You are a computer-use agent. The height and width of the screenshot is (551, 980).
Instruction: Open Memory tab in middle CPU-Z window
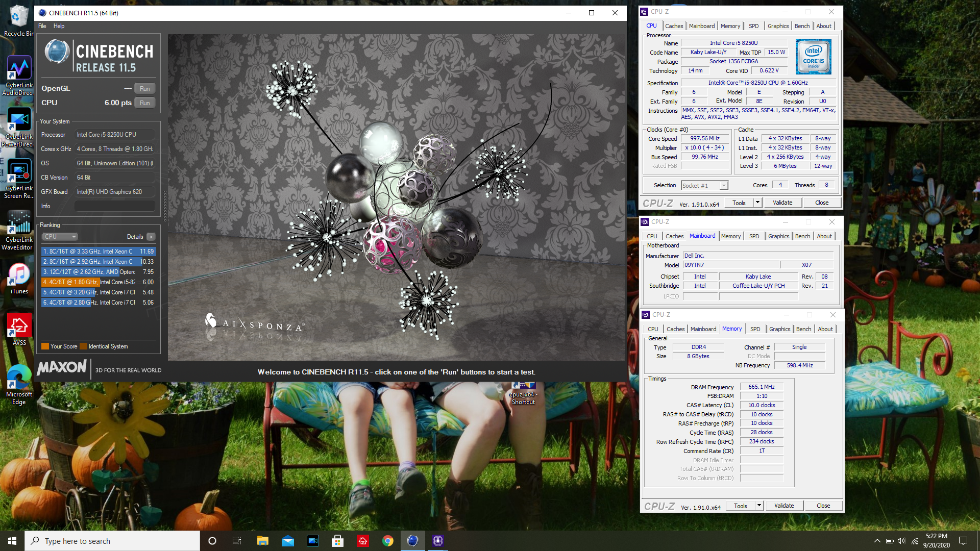coord(731,236)
